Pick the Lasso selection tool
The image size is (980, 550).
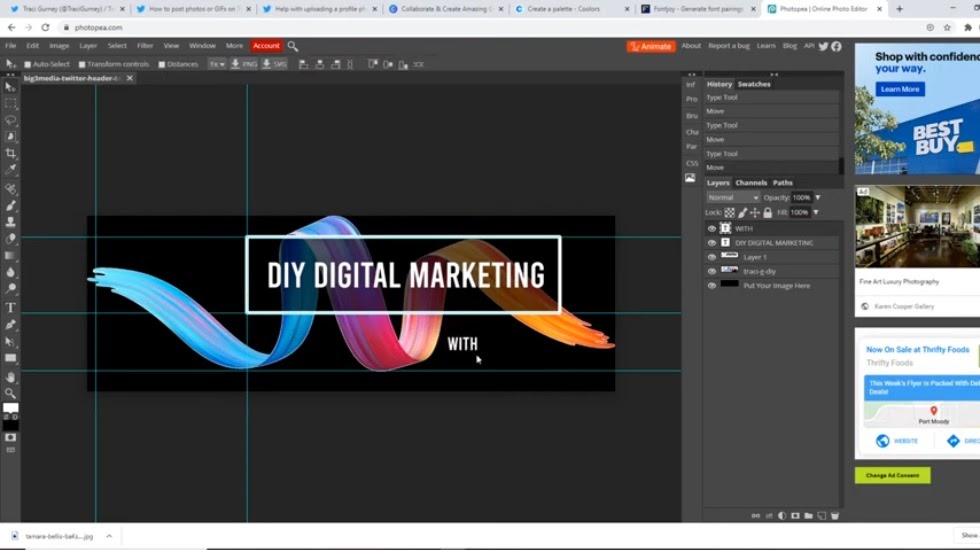pos(11,120)
